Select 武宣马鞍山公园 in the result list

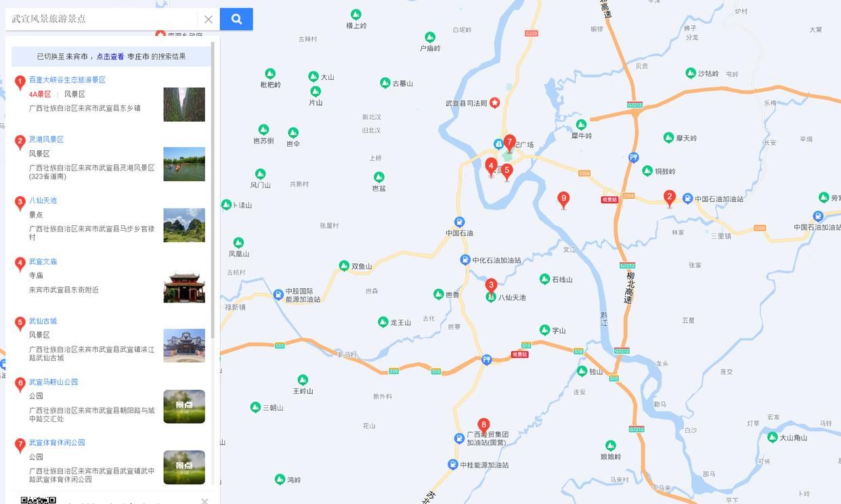pos(53,382)
